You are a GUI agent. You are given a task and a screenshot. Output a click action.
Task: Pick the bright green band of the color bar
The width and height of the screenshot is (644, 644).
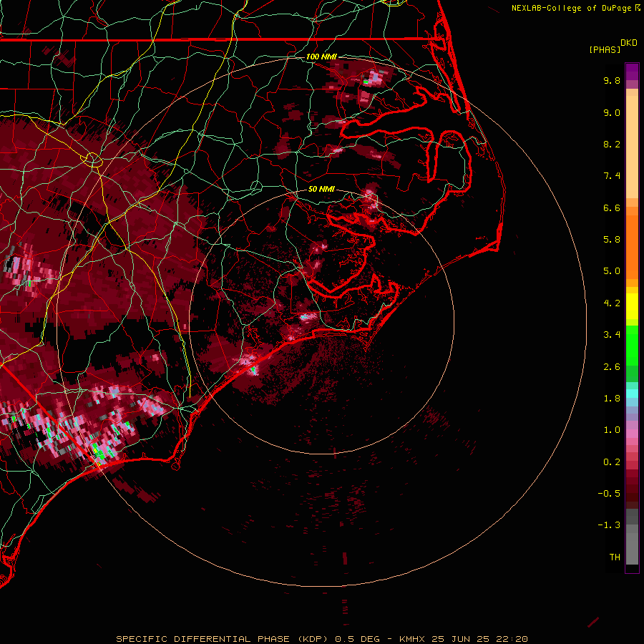(632, 345)
